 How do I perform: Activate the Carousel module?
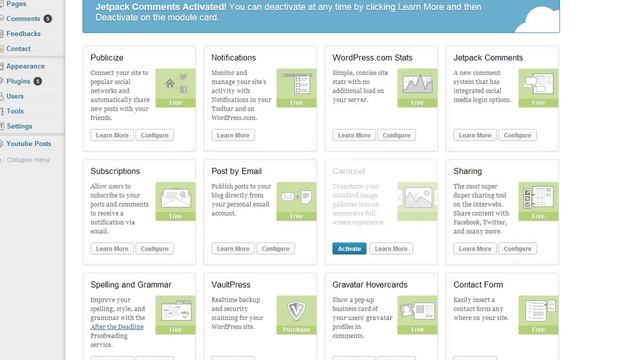pos(349,249)
